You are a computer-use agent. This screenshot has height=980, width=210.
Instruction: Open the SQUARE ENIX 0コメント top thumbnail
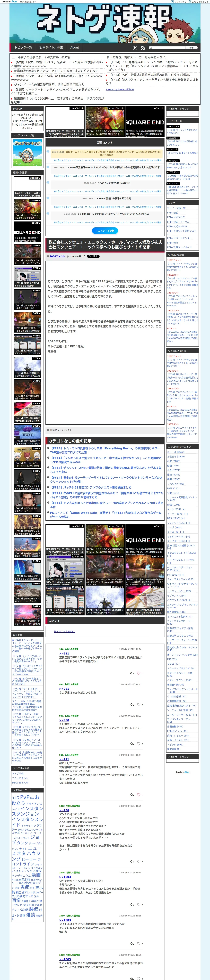145,122
